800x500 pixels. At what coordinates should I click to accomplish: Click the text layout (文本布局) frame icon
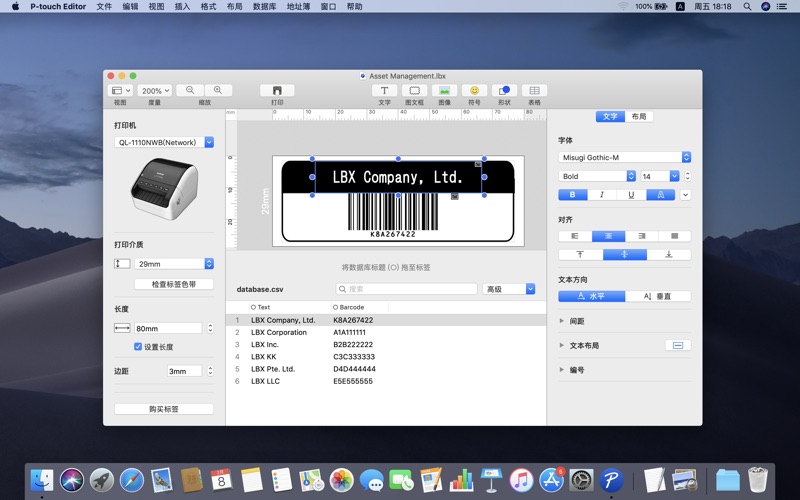point(678,345)
